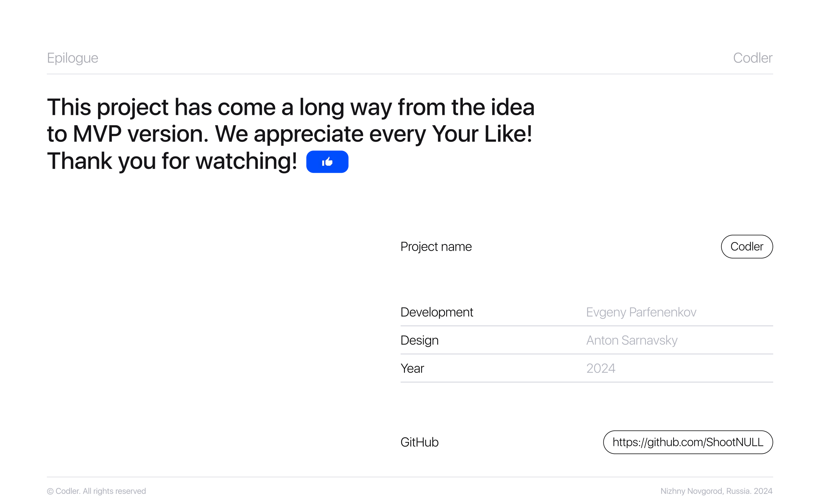Click the 'We appreciate every Your Like!' sentence
Viewport: 820px width, 504px height.
pos(373,134)
